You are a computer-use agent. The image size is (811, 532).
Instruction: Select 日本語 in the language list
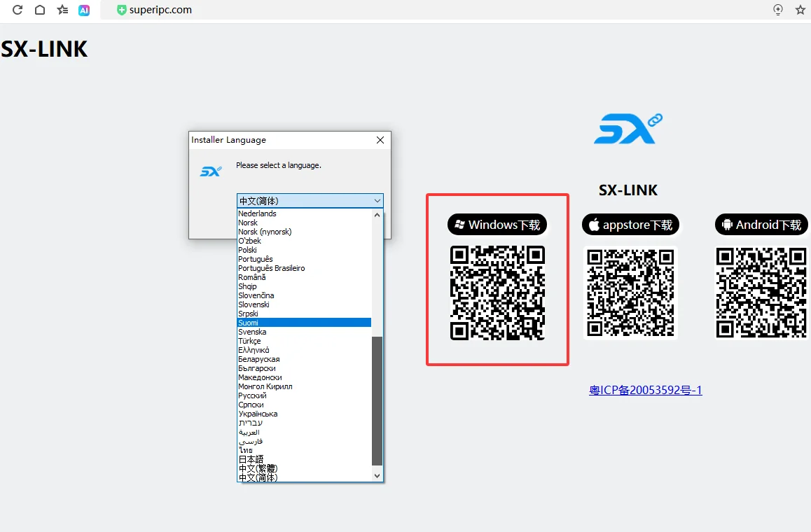click(304, 459)
